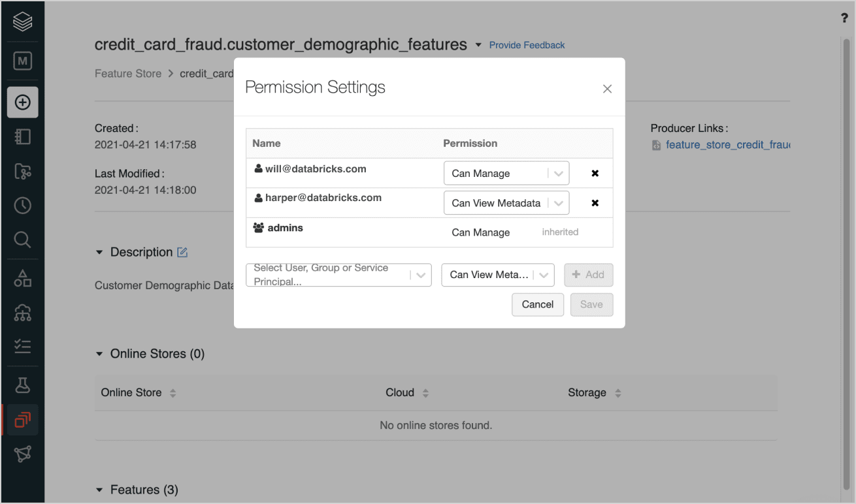Open the Repos folder icon in sidebar

(x=22, y=172)
